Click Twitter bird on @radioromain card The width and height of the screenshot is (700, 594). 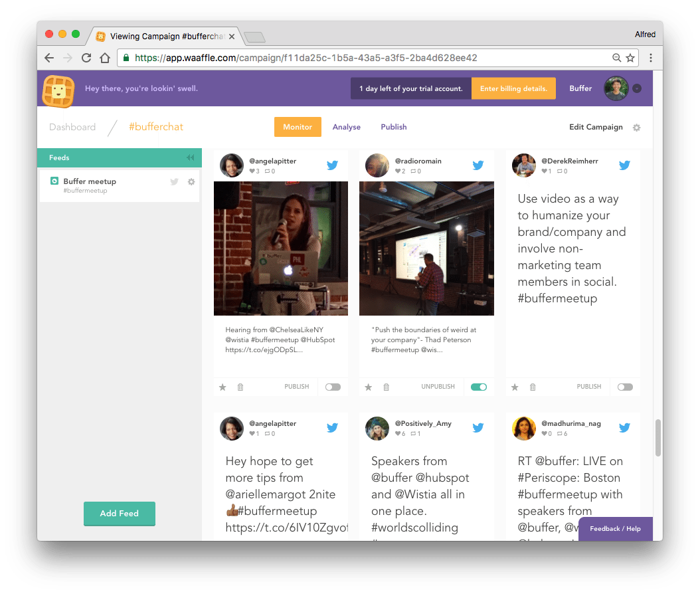[x=478, y=165]
